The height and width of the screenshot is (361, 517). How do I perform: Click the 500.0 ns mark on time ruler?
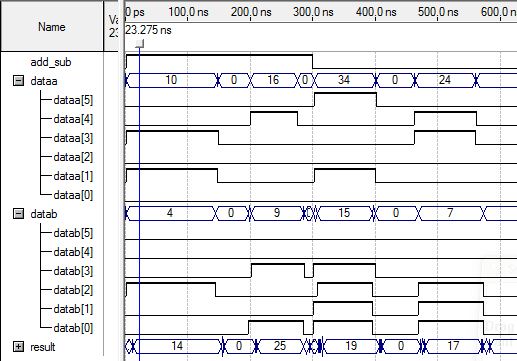pyautogui.click(x=438, y=12)
